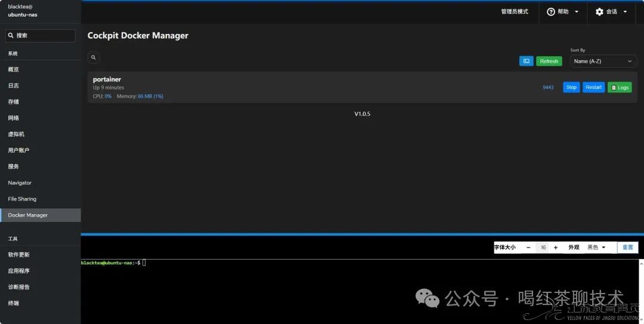Viewport: 644px width, 324px height.
Task: Open the 会话 session dropdown menu
Action: [x=611, y=11]
